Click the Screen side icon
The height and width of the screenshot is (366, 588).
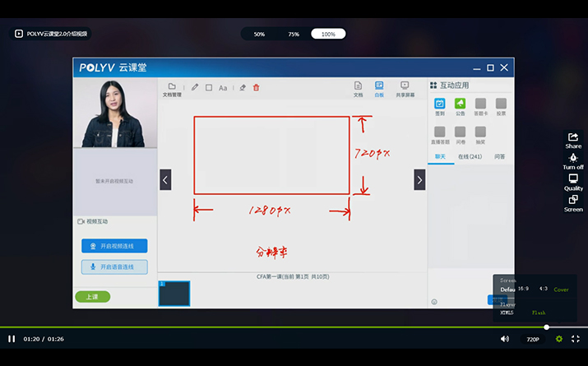pos(573,203)
